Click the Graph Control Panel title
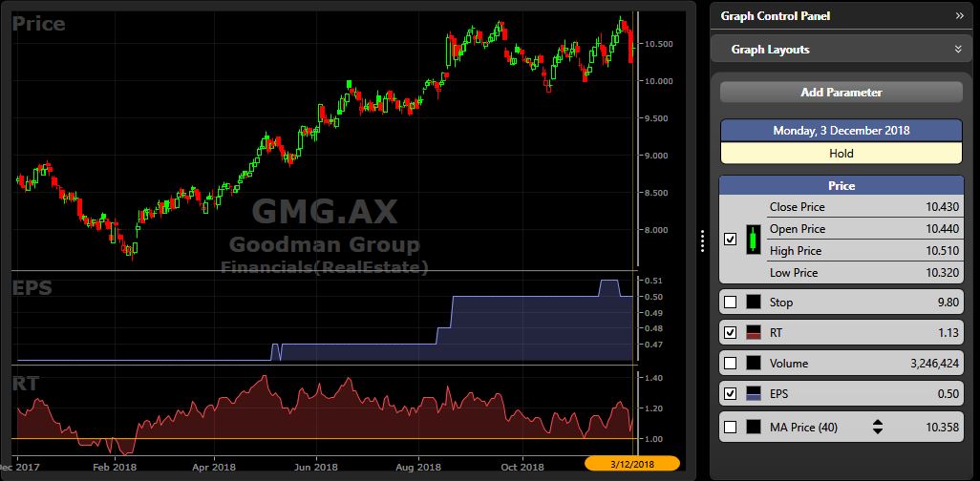Screen dimensions: 980x481 [x=775, y=15]
